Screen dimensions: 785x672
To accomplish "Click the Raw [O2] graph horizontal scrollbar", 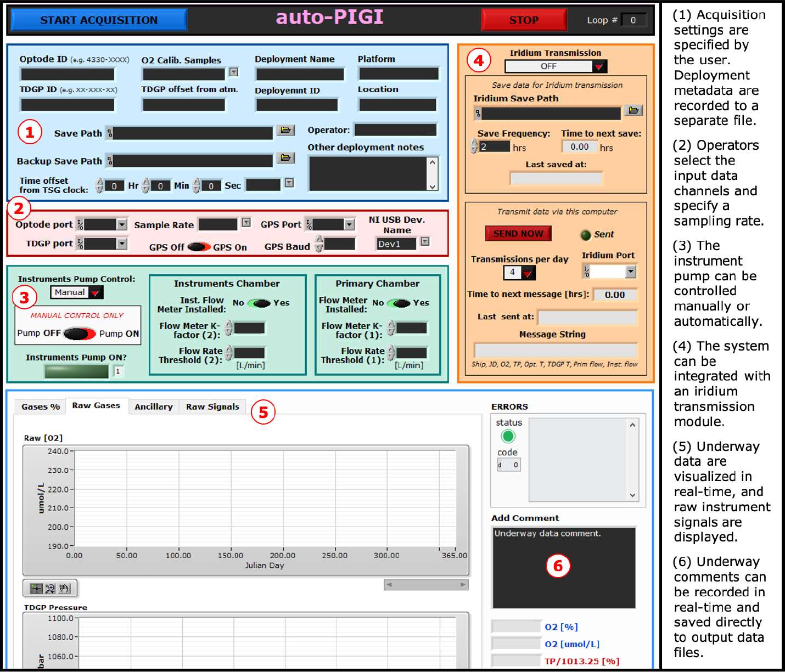I will (x=426, y=585).
